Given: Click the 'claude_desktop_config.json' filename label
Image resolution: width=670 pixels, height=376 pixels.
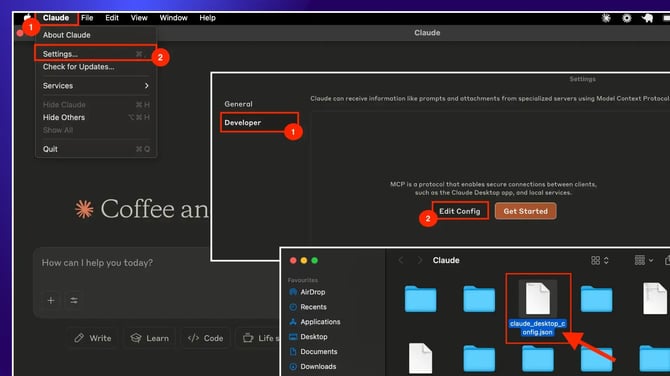Looking at the screenshot, I should 538,328.
